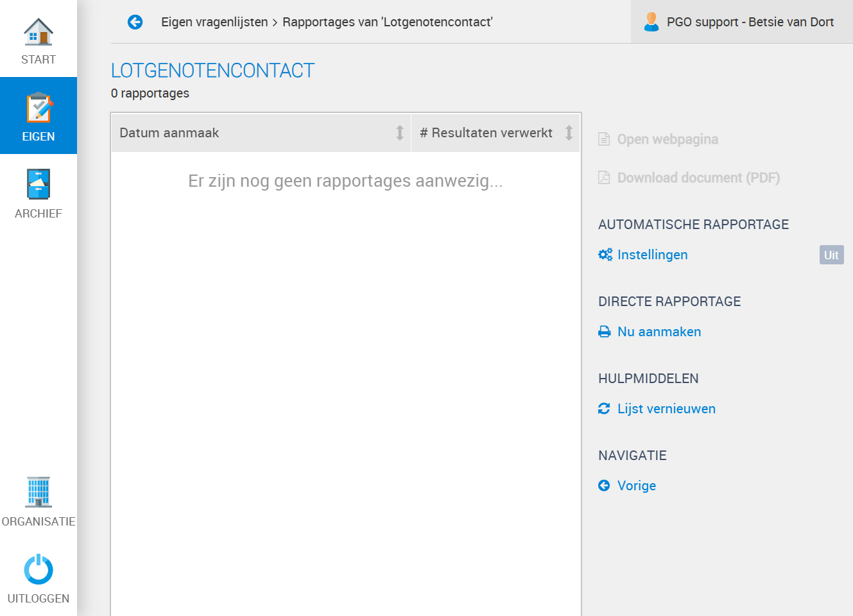Screen dimensions: 853x616
Task: Click the '0 rapportages' text
Action: (x=150, y=93)
